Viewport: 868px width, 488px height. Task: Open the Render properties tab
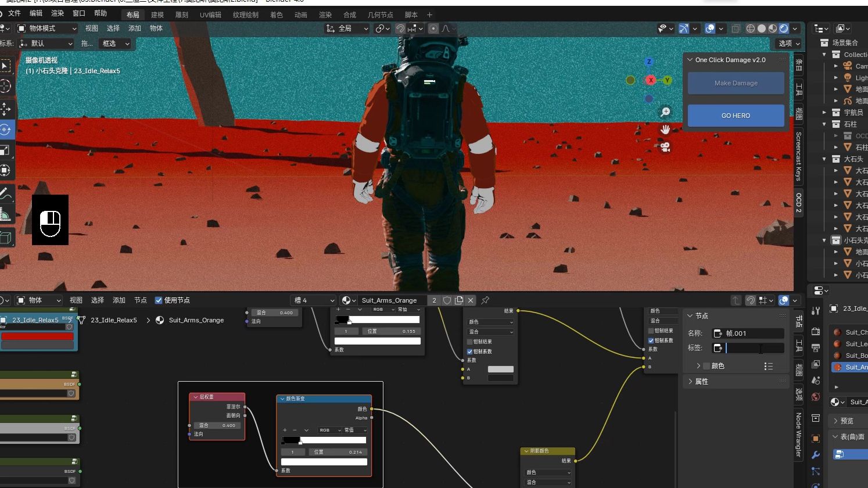[816, 331]
